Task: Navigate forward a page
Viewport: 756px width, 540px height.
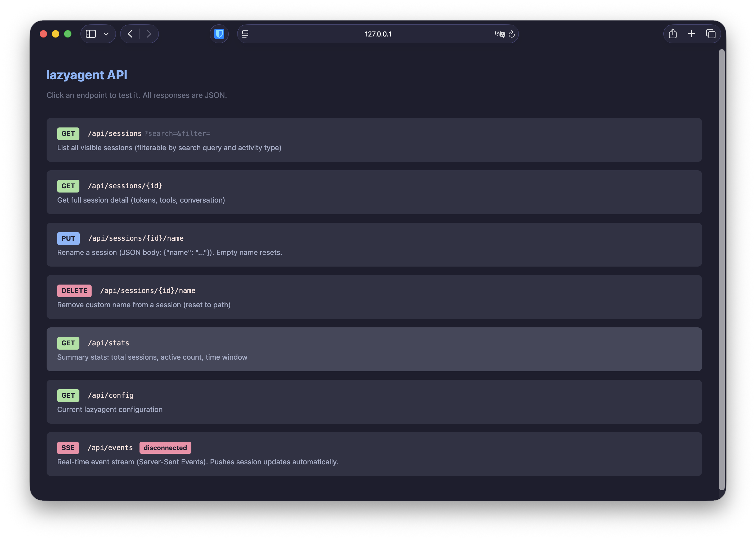Action: pos(149,34)
